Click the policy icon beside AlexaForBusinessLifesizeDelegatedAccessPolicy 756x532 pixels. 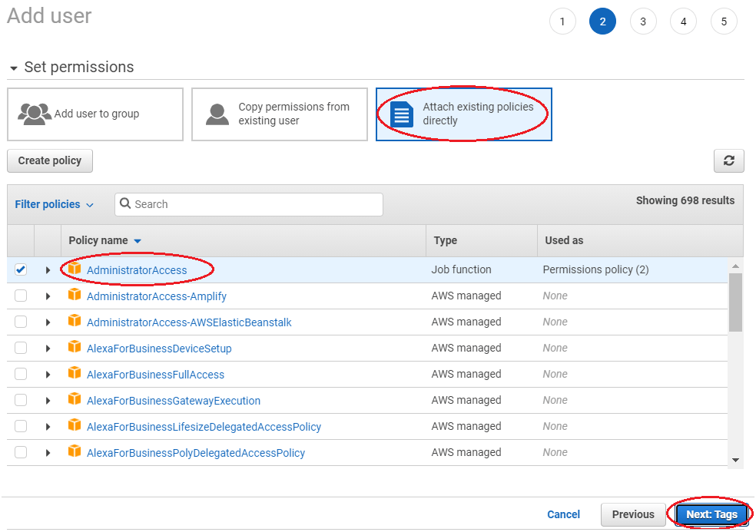(x=75, y=425)
